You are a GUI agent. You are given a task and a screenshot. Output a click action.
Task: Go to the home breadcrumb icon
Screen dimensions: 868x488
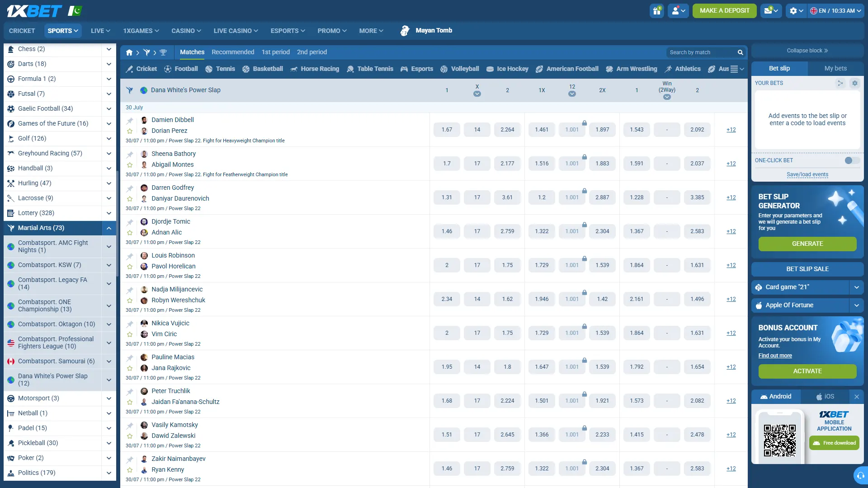point(129,52)
